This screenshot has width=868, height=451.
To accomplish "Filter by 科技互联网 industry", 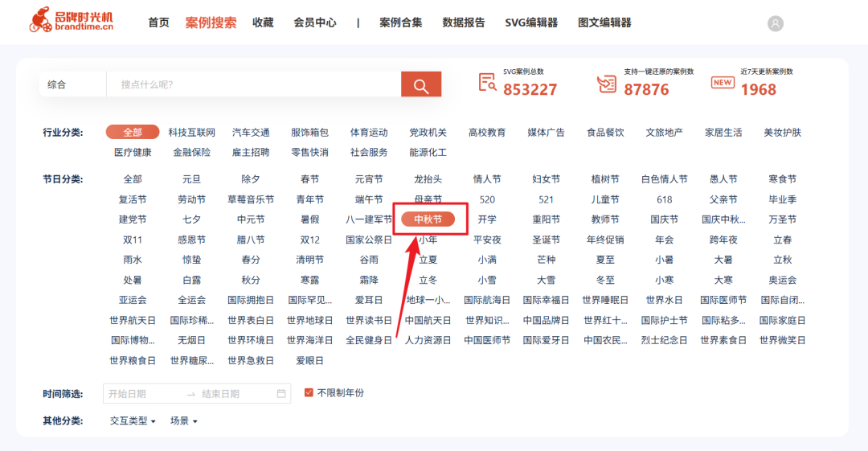I will pos(191,133).
